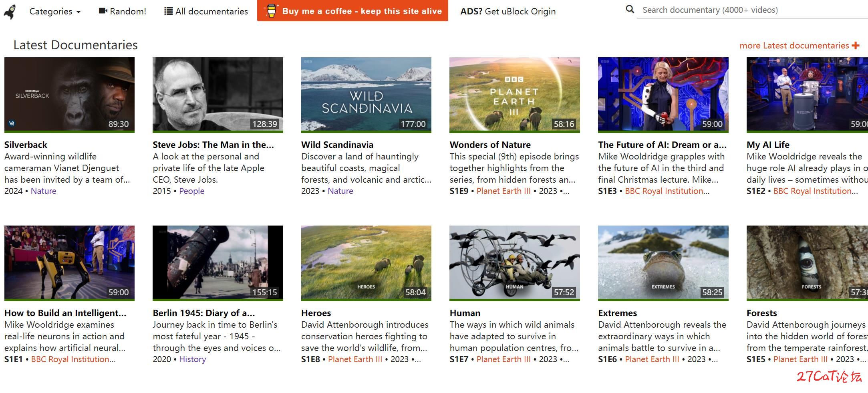The height and width of the screenshot is (393, 868).
Task: Open the My AI Life thumbnail
Action: coord(807,95)
